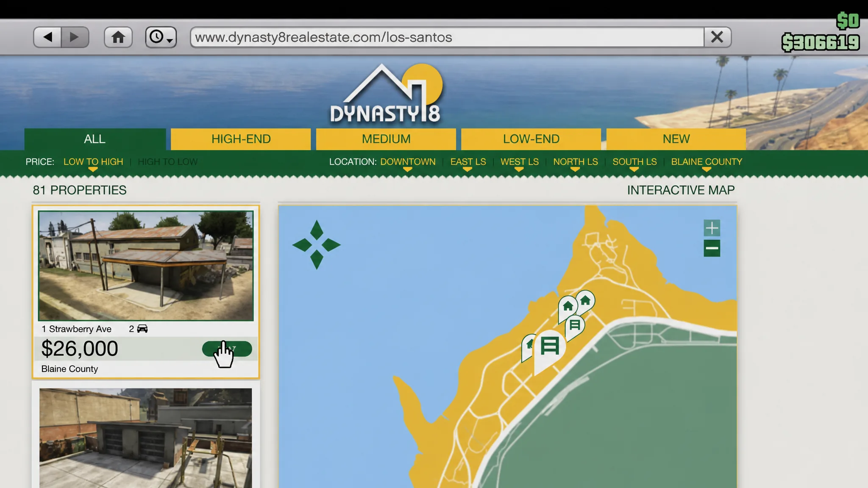The height and width of the screenshot is (488, 868).
Task: Go back with the browser back arrow
Action: coord(47,37)
